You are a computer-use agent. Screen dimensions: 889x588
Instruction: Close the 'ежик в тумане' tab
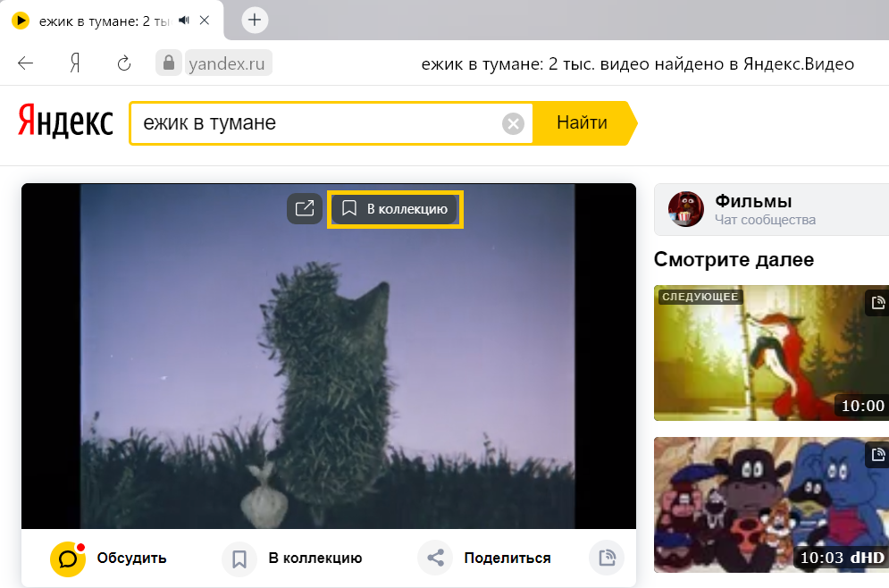click(205, 21)
